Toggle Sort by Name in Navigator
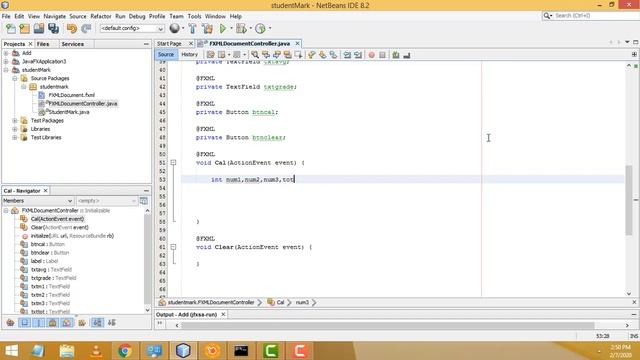The height and width of the screenshot is (360, 640). coord(97,322)
